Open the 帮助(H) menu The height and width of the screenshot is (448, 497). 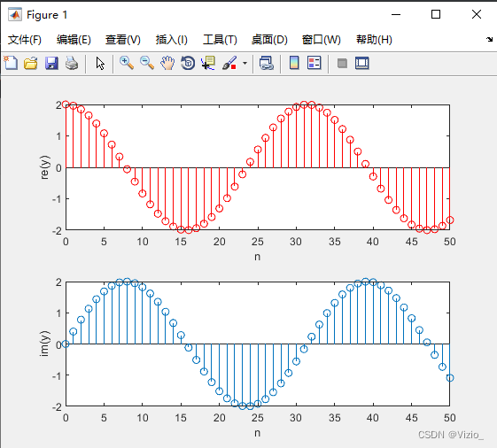[374, 40]
